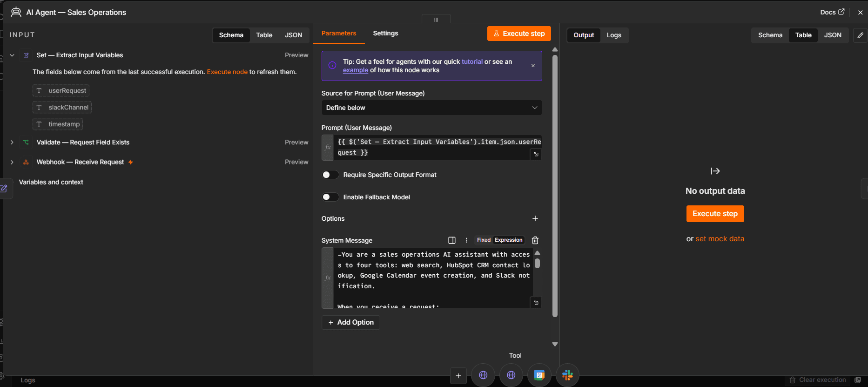The height and width of the screenshot is (387, 868).
Task: Open the tutorial link in the tip
Action: point(472,61)
